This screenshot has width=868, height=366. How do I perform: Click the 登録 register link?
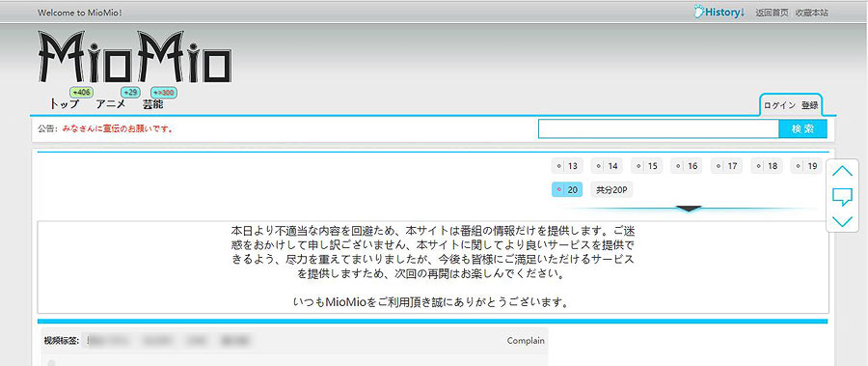pyautogui.click(x=809, y=105)
